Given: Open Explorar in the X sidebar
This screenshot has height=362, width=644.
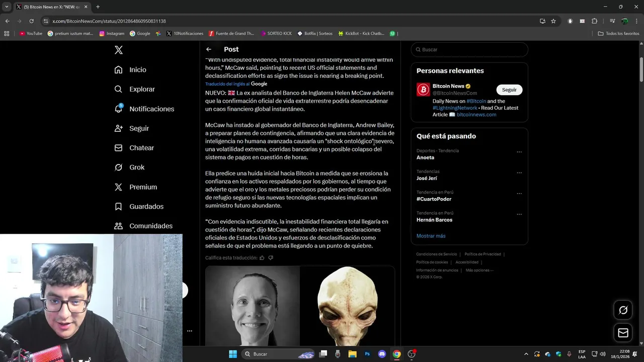Looking at the screenshot, I should [134, 89].
